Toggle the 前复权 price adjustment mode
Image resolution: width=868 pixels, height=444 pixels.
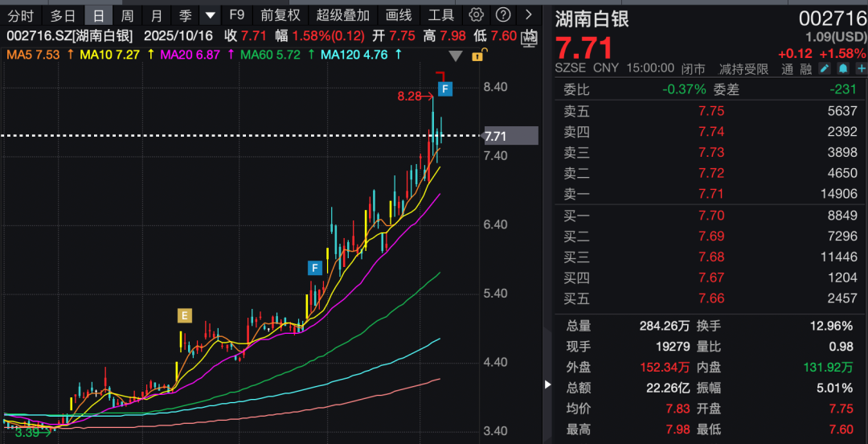tap(280, 15)
